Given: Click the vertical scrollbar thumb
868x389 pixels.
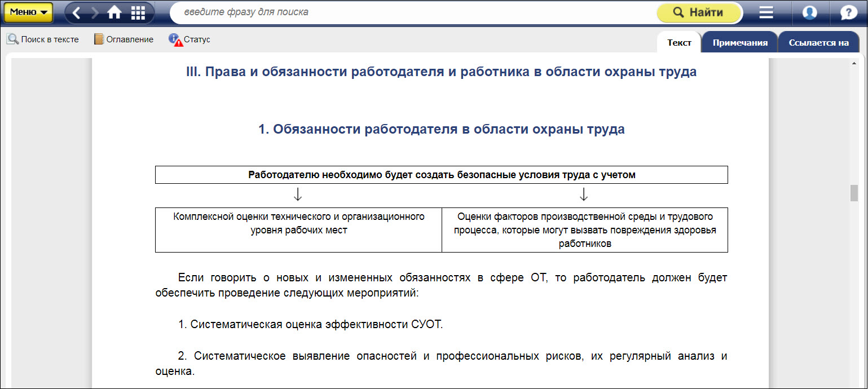Looking at the screenshot, I should [854, 193].
